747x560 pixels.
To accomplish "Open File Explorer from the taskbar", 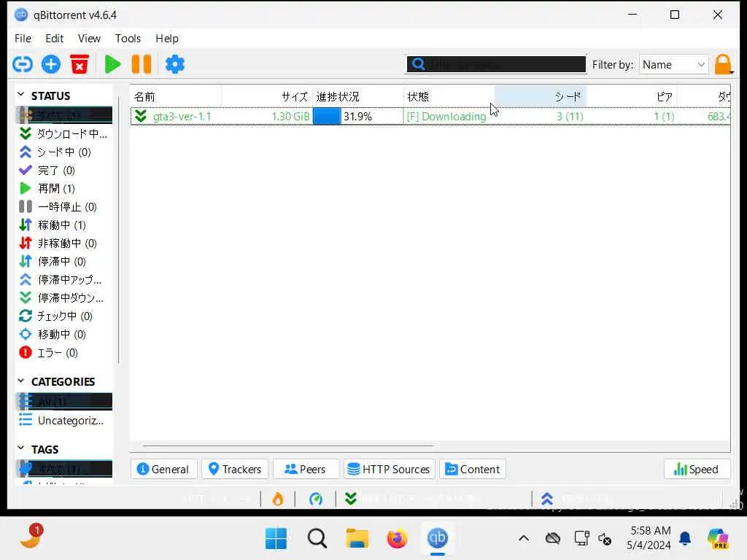I will 357,539.
